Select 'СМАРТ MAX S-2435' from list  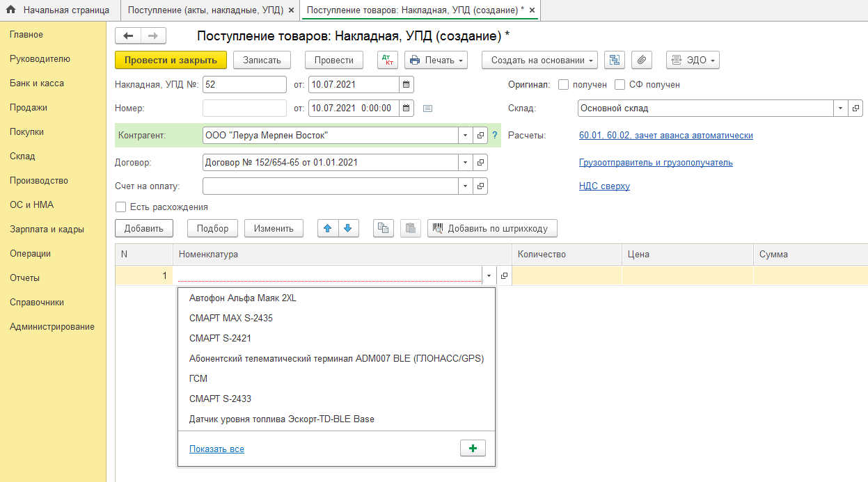(x=231, y=319)
